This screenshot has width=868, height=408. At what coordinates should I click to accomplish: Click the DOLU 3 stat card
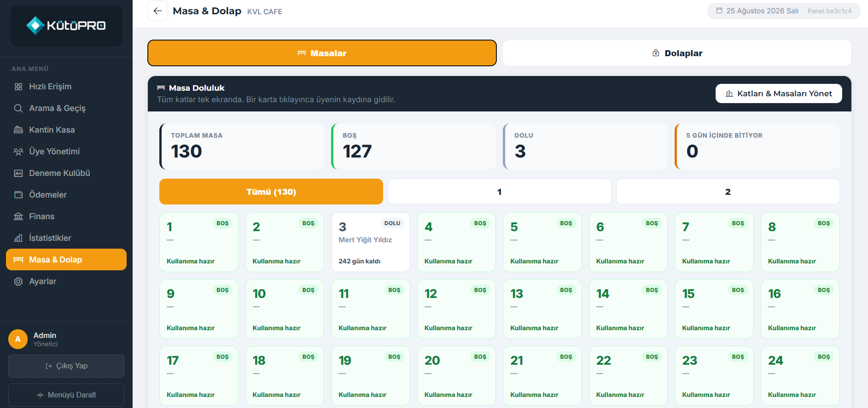(x=585, y=146)
